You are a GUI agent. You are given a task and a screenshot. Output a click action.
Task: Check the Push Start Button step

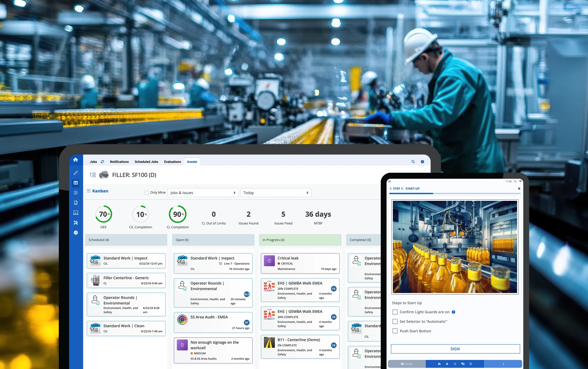pos(395,331)
